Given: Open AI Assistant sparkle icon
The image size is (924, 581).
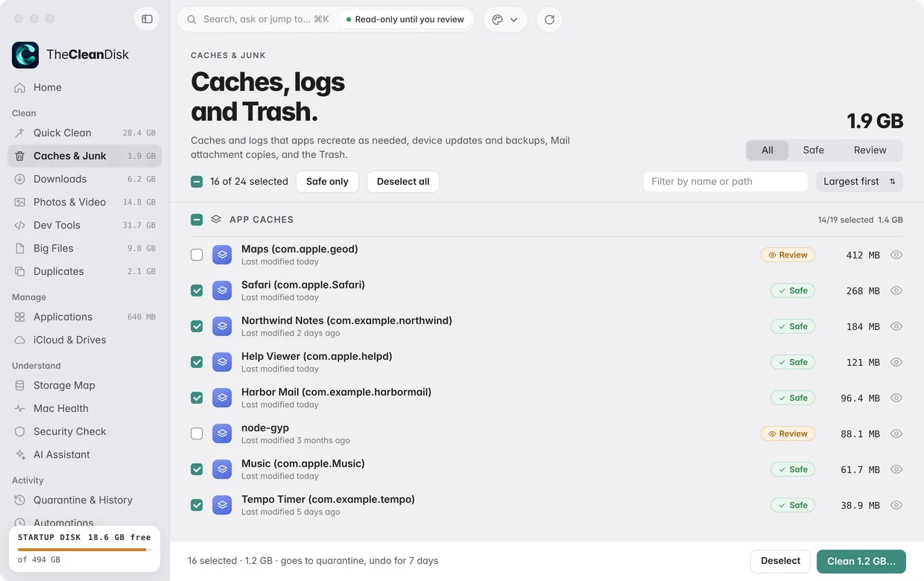Looking at the screenshot, I should [20, 454].
